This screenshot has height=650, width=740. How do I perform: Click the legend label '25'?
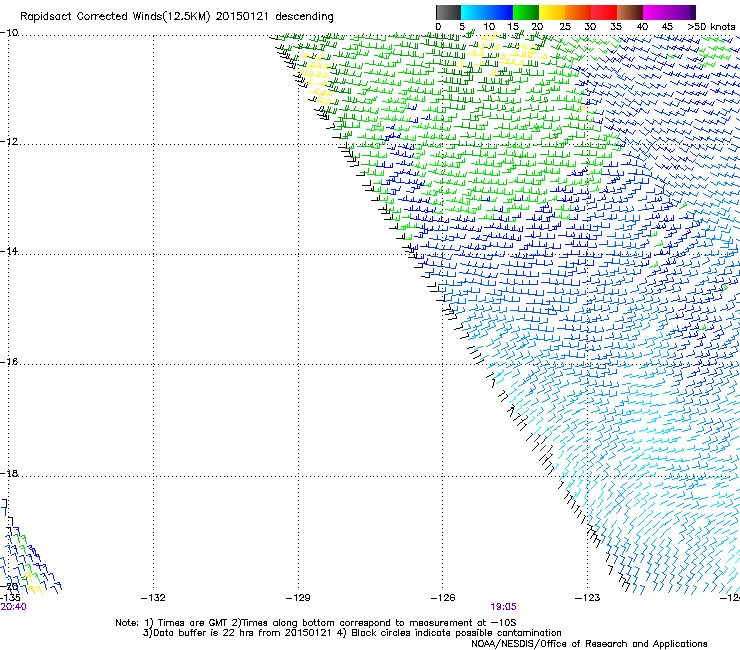tap(565, 27)
